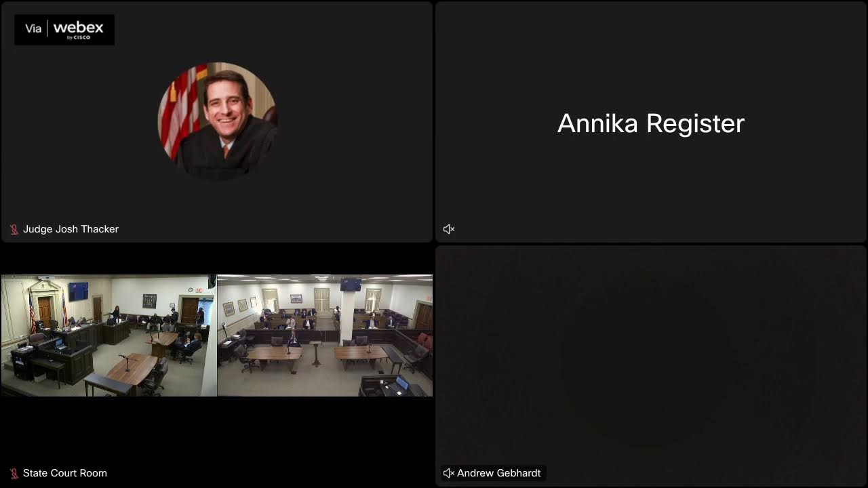Click the muted speaker icon under Annika Register
Screen dimensions: 868x488
pyautogui.click(x=448, y=229)
